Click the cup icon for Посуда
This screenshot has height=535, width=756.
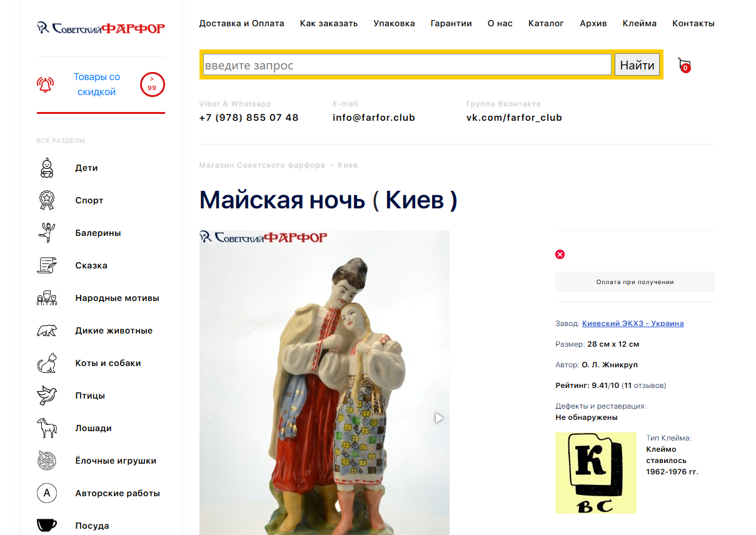tap(47, 526)
